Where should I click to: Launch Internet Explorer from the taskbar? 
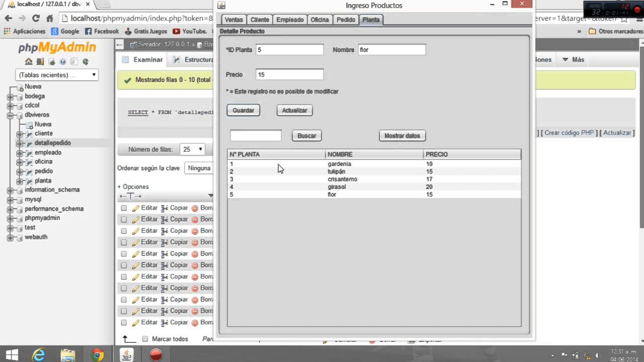coord(39,354)
